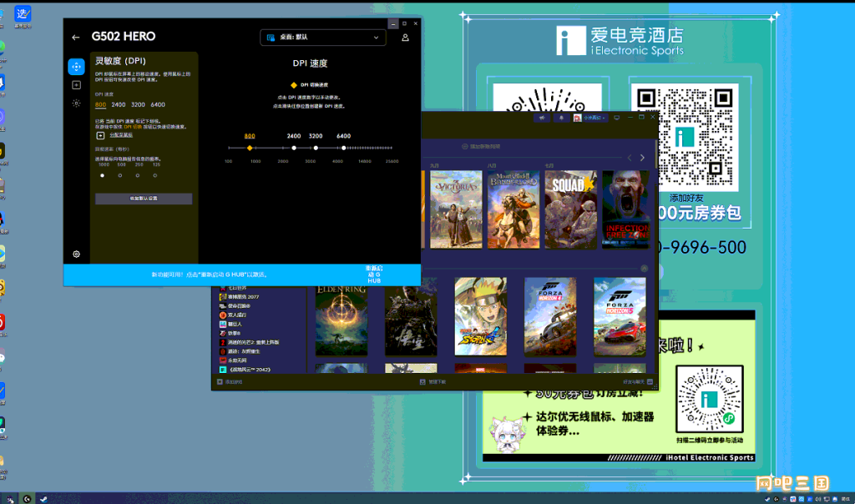Open Steam from the taskbar

click(x=43, y=499)
